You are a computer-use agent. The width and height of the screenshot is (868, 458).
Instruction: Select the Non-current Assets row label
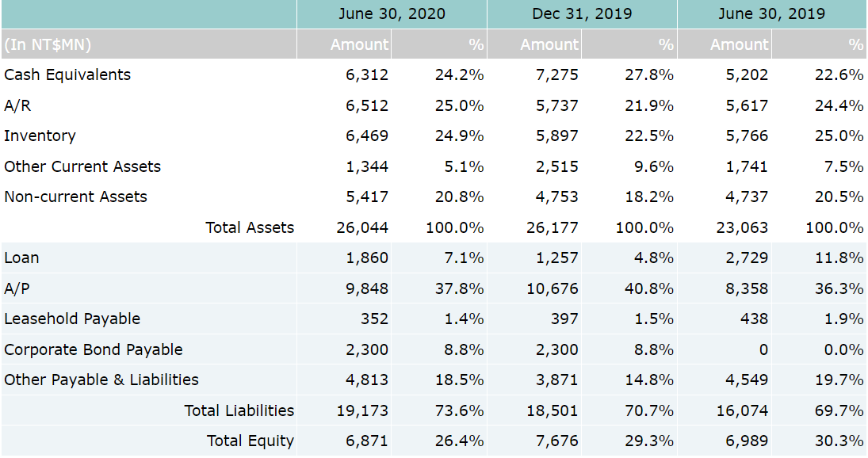point(75,197)
